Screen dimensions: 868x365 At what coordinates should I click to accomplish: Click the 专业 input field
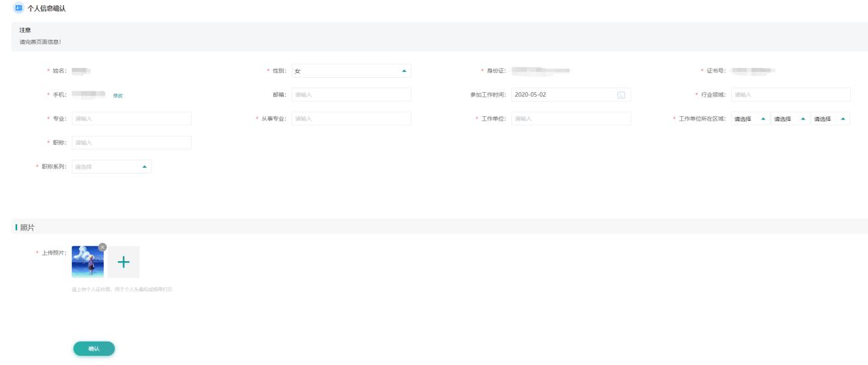131,119
